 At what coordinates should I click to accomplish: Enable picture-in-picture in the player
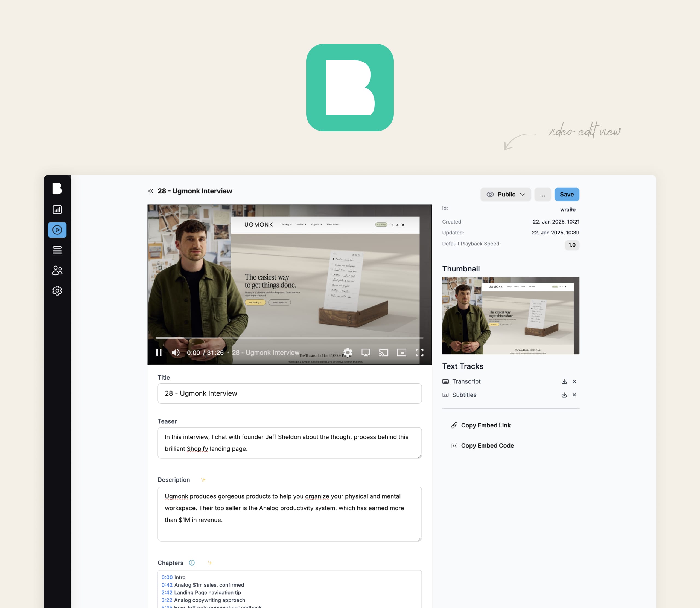tap(402, 352)
